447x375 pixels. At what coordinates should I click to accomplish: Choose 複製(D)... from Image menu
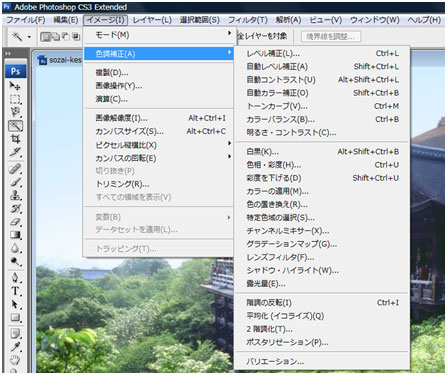point(158,72)
